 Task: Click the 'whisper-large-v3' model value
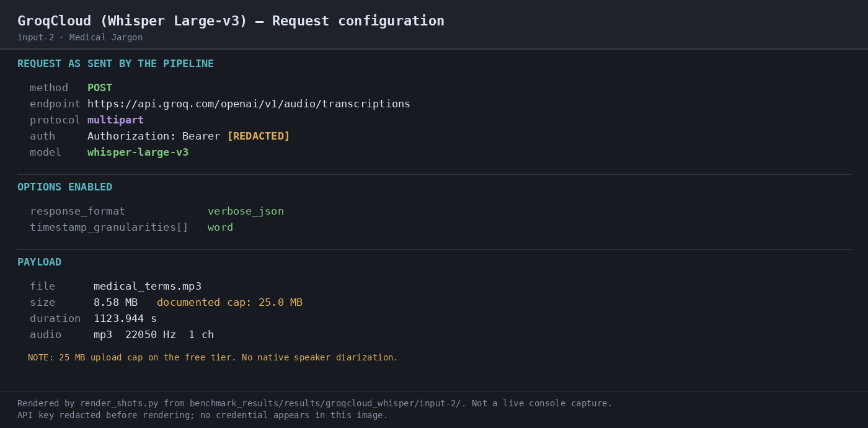point(138,153)
